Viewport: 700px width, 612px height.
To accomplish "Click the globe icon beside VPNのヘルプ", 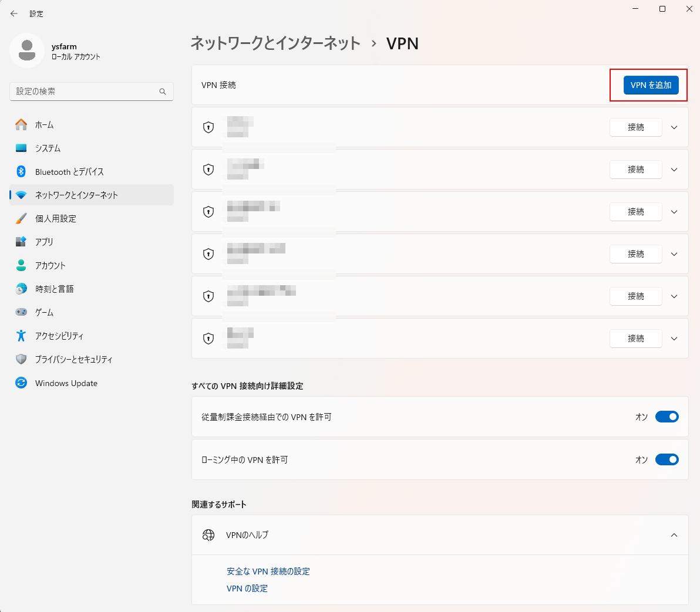I will [208, 535].
